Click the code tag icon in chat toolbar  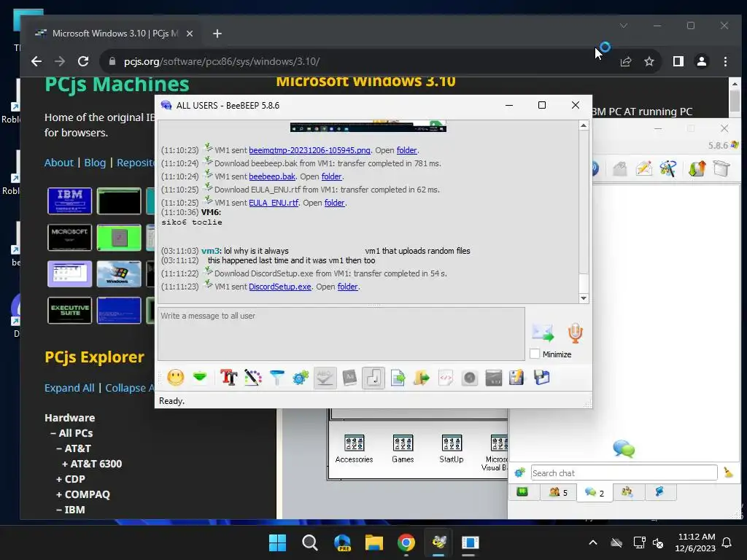[446, 378]
